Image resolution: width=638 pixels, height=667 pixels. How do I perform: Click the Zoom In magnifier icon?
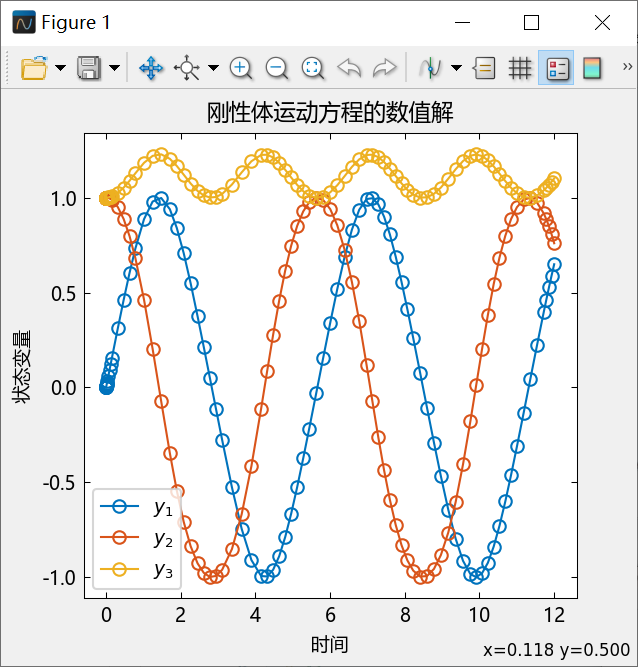click(241, 68)
